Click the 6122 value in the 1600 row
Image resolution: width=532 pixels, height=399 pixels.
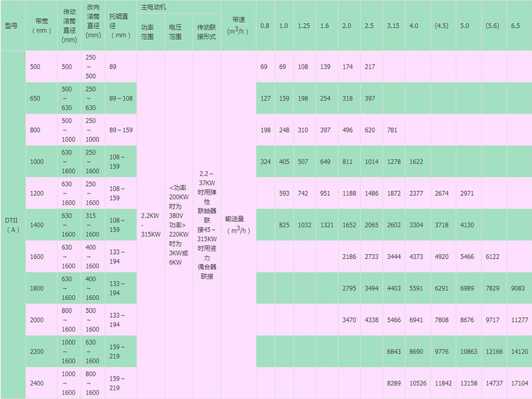[x=492, y=256]
